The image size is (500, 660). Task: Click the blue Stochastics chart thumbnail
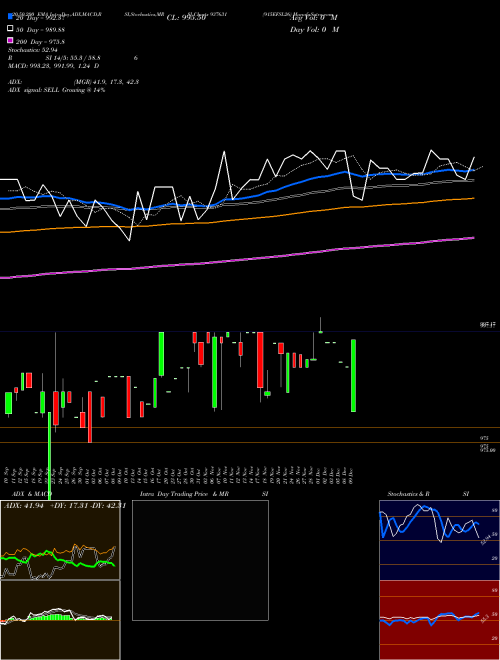(x=439, y=540)
